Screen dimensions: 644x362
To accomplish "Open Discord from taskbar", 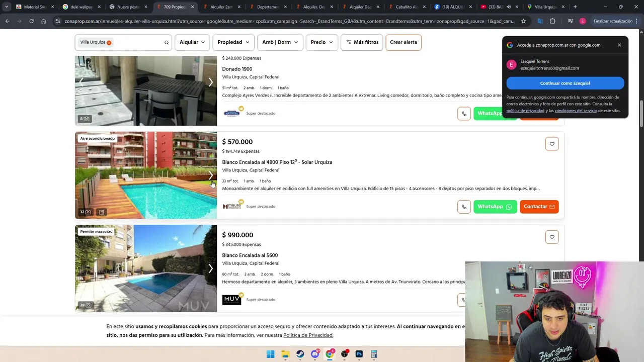I will pyautogui.click(x=315, y=354).
